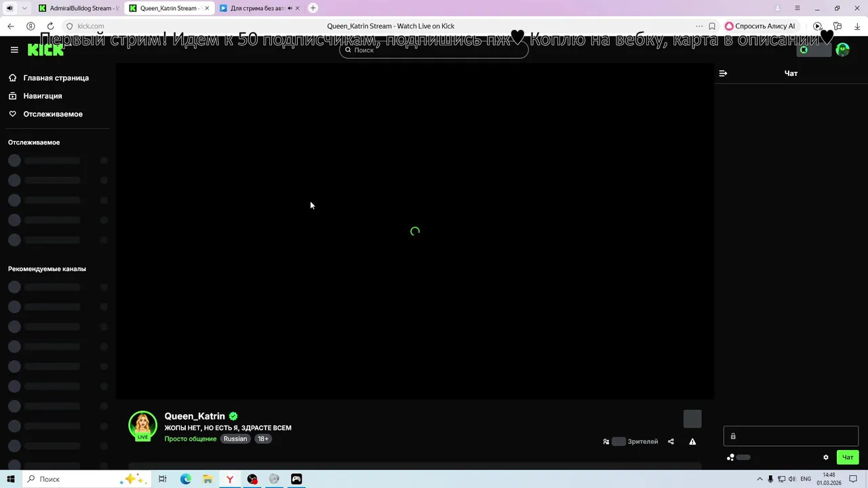The image size is (868, 488).
Task: Collapse the chat panel using arrow icon
Action: 723,73
